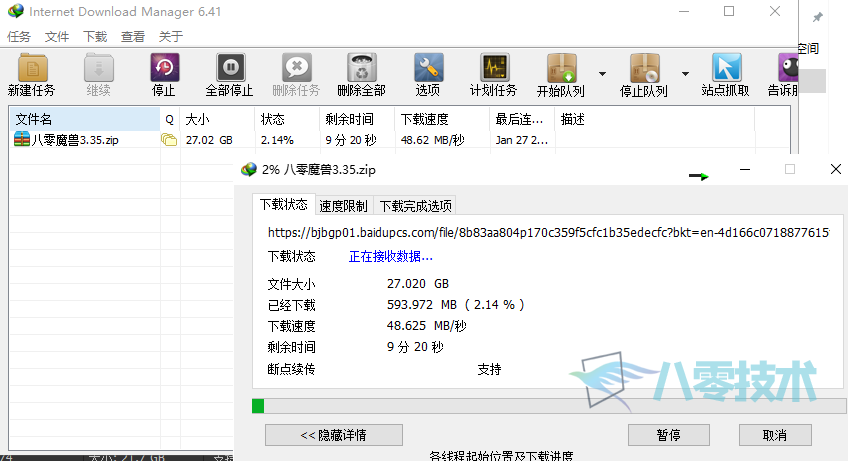Image resolution: width=848 pixels, height=461 pixels.
Task: Open the 任务 menu
Action: click(x=19, y=36)
